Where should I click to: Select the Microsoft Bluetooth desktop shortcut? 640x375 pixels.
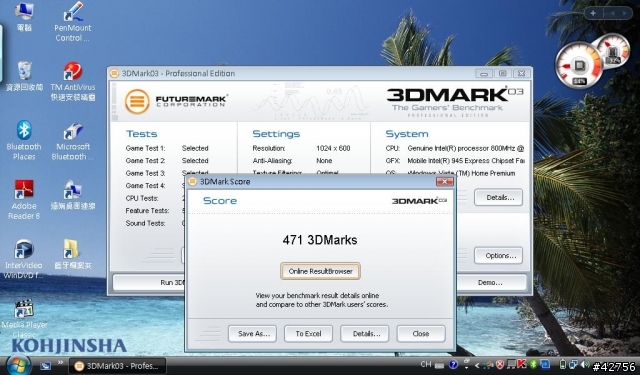coord(72,140)
